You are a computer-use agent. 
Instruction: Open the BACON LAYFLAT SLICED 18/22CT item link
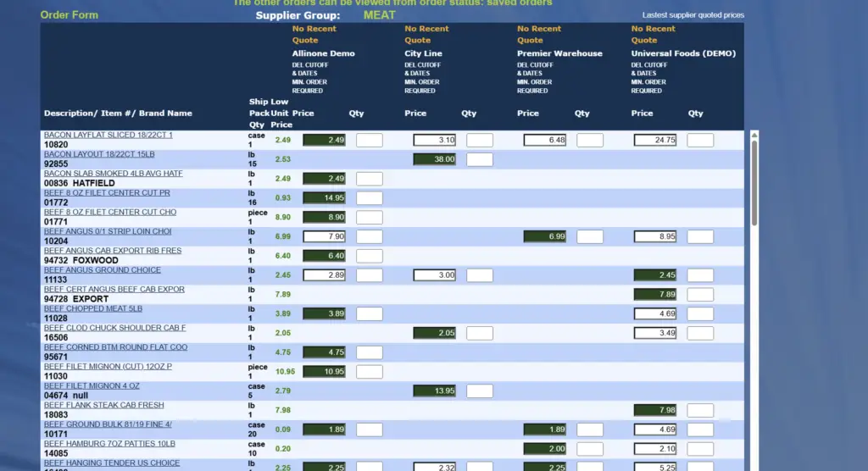pos(108,135)
